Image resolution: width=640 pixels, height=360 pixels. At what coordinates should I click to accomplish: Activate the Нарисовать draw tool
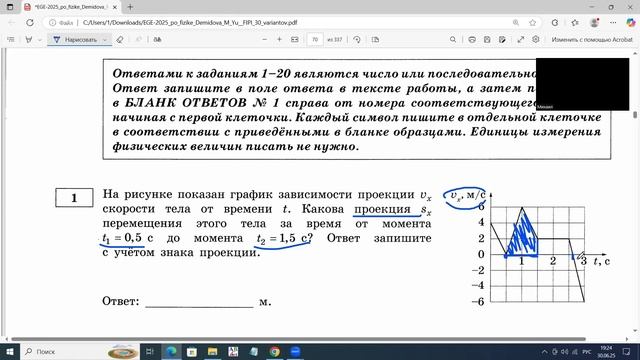76,40
